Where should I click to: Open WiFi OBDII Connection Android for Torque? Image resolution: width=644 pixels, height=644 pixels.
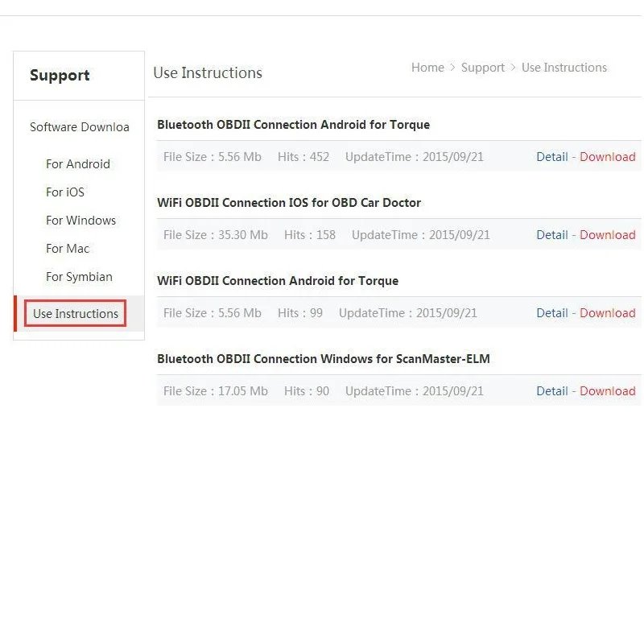[278, 280]
